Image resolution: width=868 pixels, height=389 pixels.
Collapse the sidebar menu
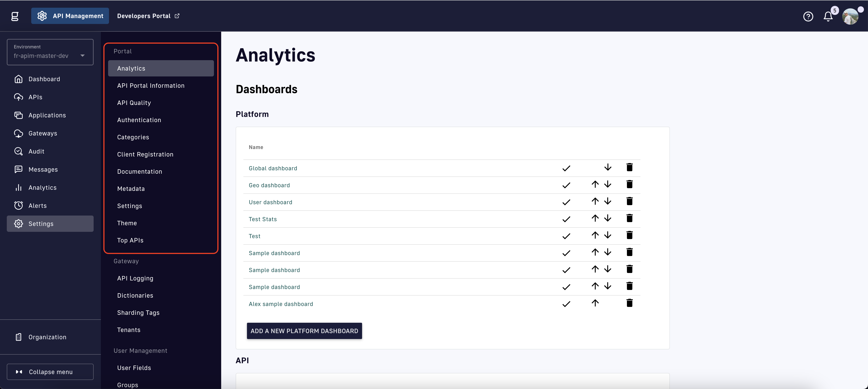[x=50, y=371]
